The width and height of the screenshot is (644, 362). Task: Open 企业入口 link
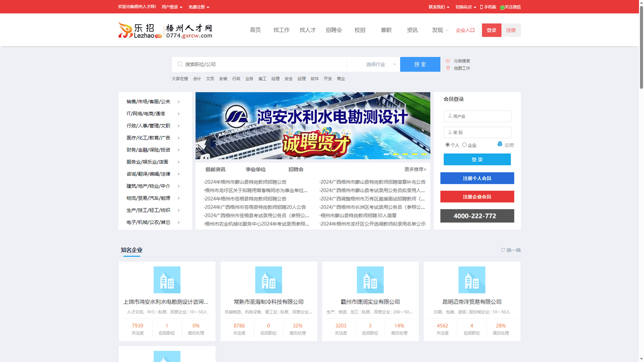465,30
